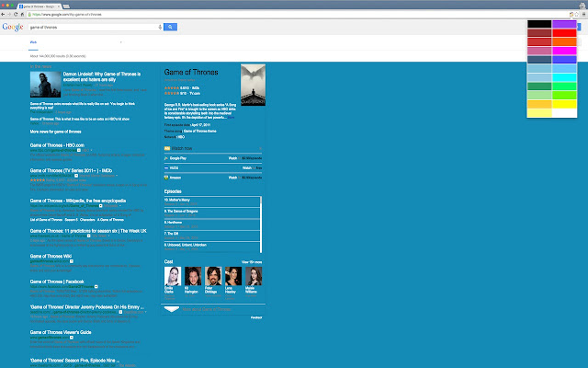Click the green padlock in address bar
The width and height of the screenshot is (588, 368).
(x=29, y=15)
